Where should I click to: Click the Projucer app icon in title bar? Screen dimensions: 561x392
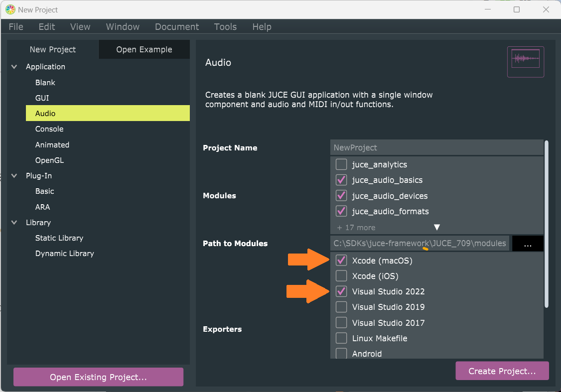click(x=10, y=9)
